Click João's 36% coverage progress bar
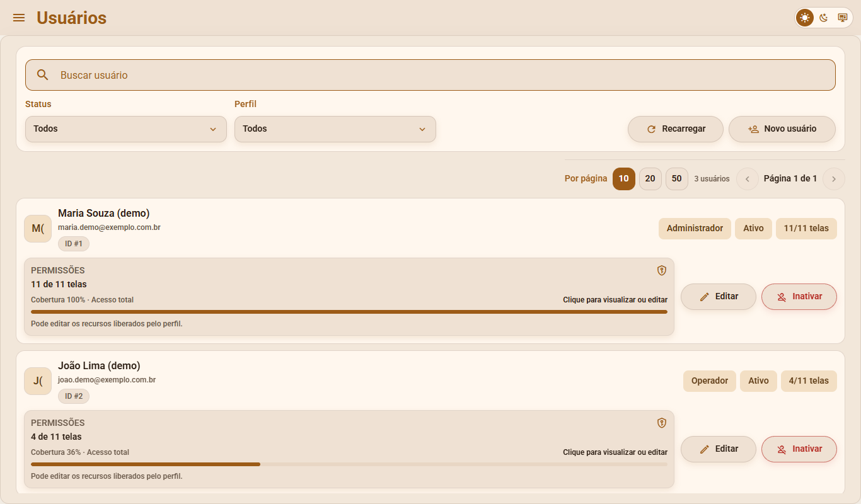The image size is (861, 504). pyautogui.click(x=349, y=464)
